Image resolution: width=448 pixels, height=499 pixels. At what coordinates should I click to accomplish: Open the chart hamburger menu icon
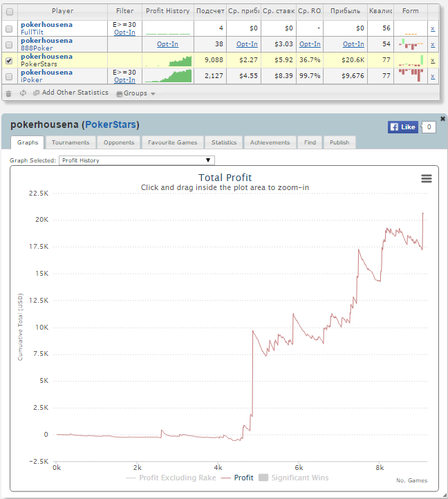[427, 178]
